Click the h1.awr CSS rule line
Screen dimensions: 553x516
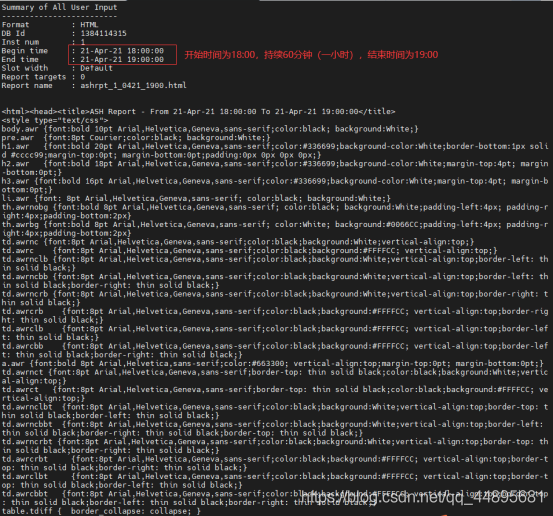coord(275,151)
